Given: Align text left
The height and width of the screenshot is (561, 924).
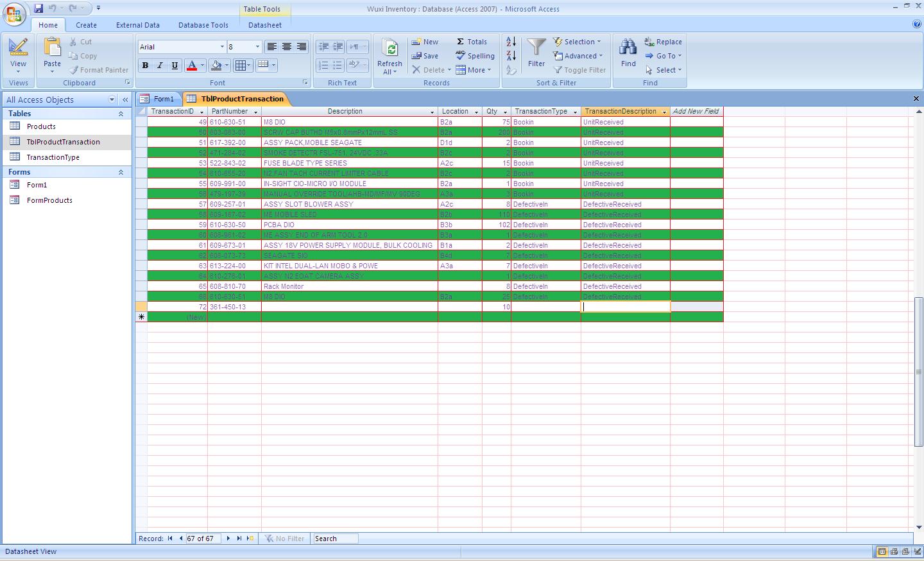Looking at the screenshot, I should click(x=272, y=47).
